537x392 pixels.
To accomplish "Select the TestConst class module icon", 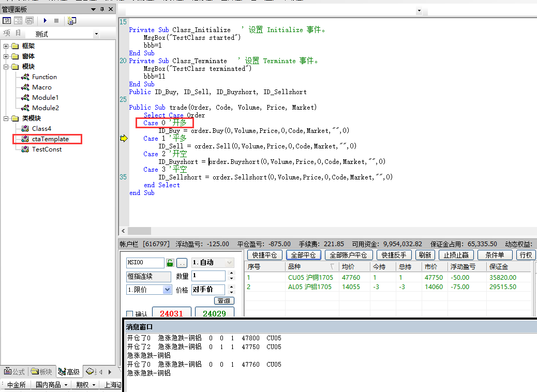I will pos(25,149).
